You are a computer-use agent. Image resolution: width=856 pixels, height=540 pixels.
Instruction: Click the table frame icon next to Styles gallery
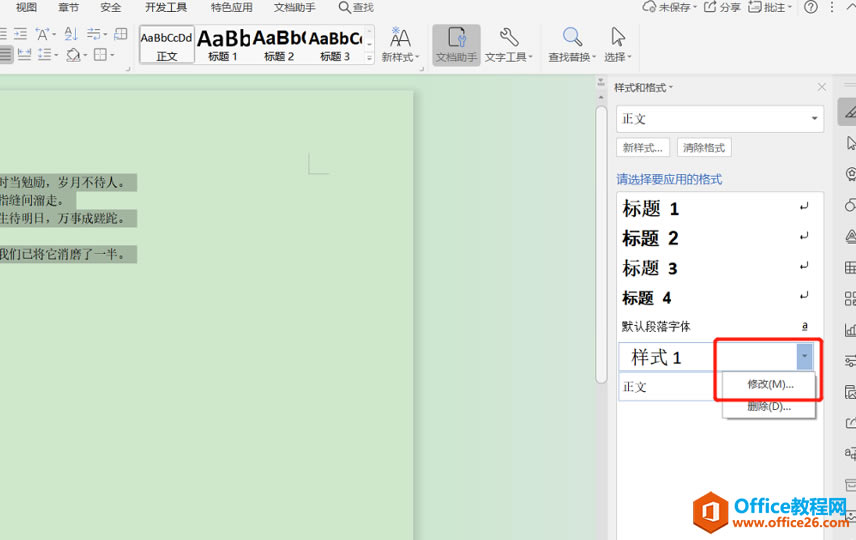click(x=121, y=34)
